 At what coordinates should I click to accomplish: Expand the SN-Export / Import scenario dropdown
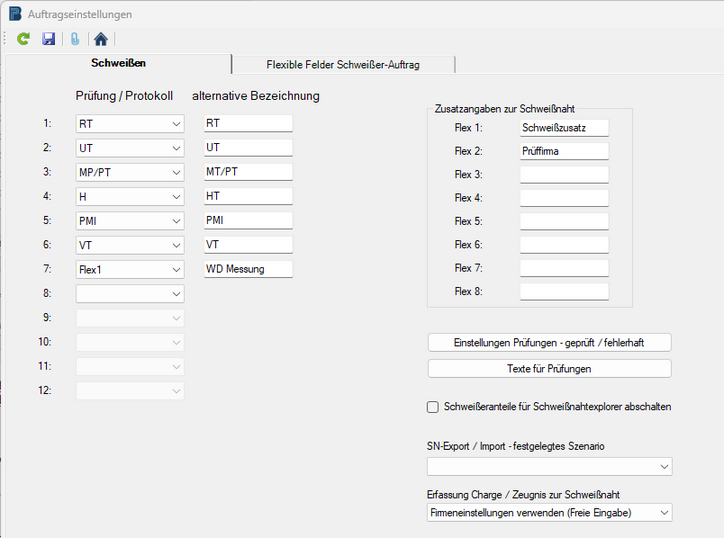(x=664, y=467)
